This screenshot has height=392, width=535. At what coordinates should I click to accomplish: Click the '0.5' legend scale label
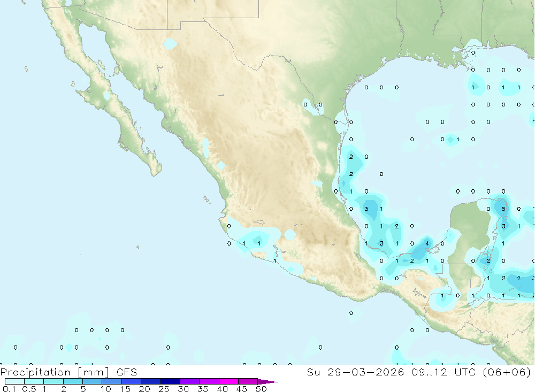(29, 389)
